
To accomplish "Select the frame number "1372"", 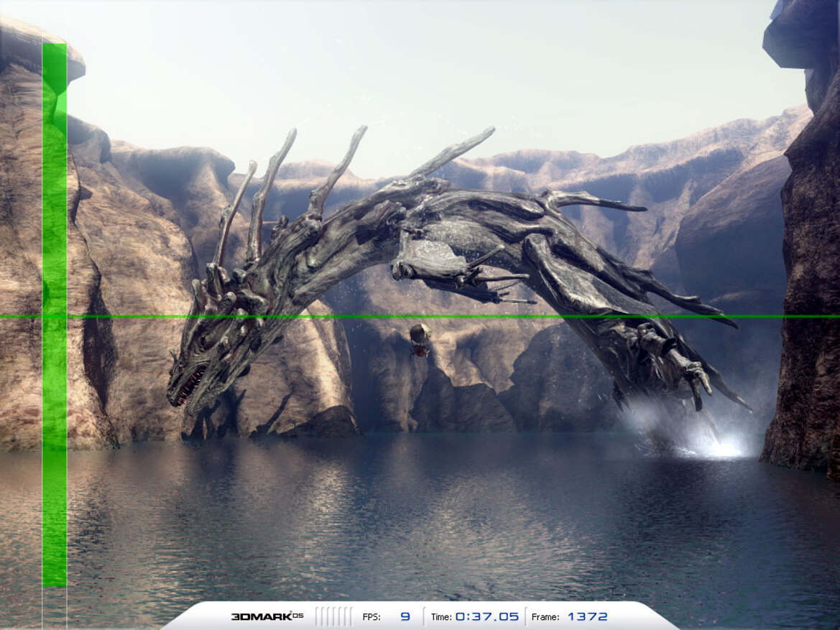I will click(588, 617).
